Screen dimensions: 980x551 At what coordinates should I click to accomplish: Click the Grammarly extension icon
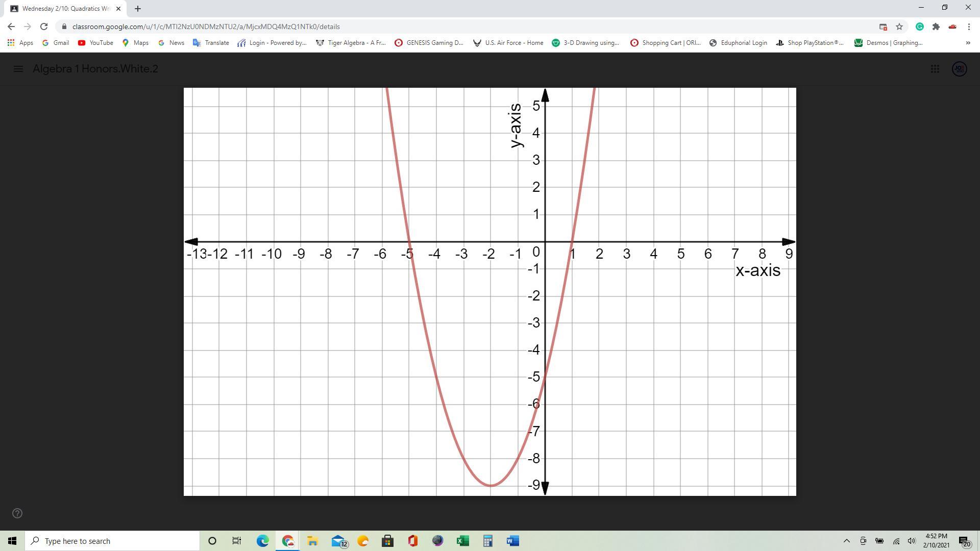[x=919, y=27]
